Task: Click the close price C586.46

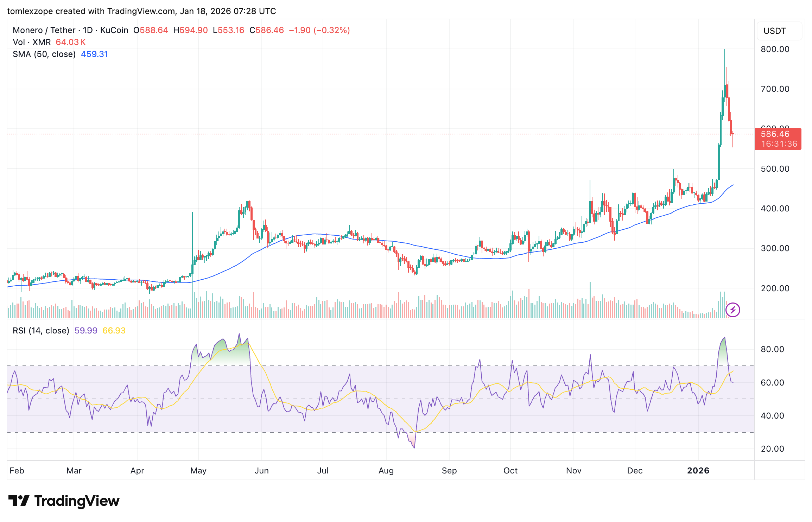Action: point(267,30)
